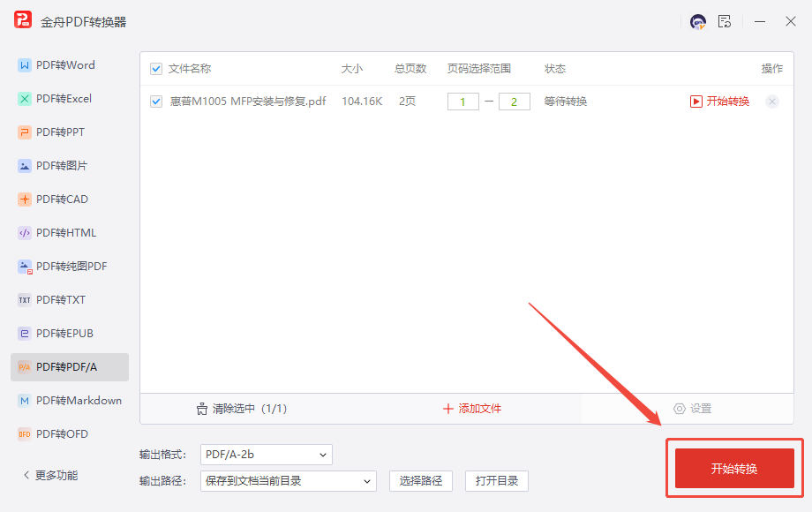Choose the PDF转TXT menu item
This screenshot has width=812, height=512.
(70, 300)
